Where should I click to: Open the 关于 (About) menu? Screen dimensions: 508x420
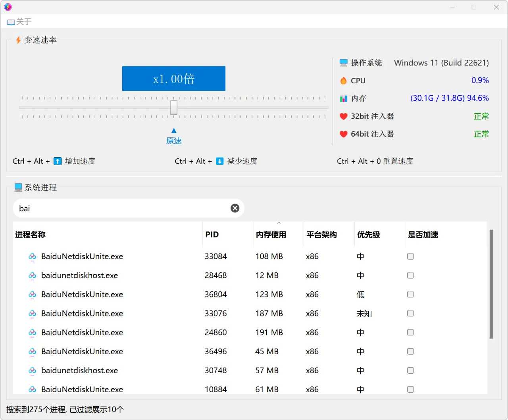click(20, 22)
